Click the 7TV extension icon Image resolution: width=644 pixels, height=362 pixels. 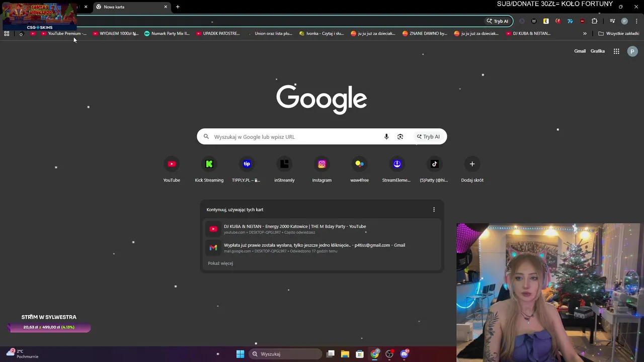pos(570,21)
